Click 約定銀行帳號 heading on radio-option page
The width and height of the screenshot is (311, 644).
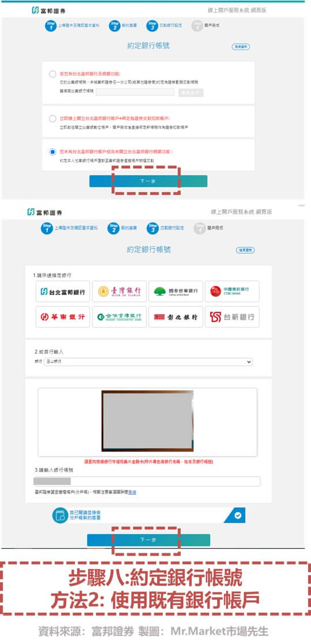[x=149, y=46]
